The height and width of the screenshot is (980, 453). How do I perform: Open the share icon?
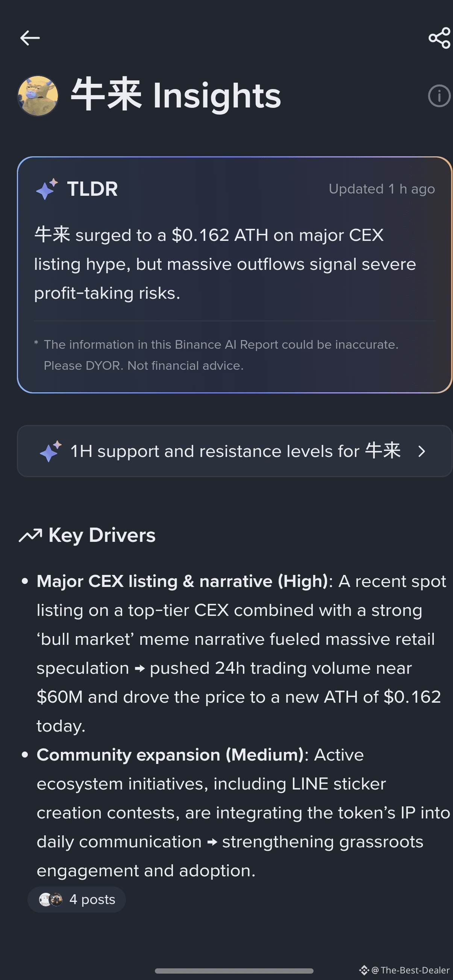pyautogui.click(x=440, y=38)
